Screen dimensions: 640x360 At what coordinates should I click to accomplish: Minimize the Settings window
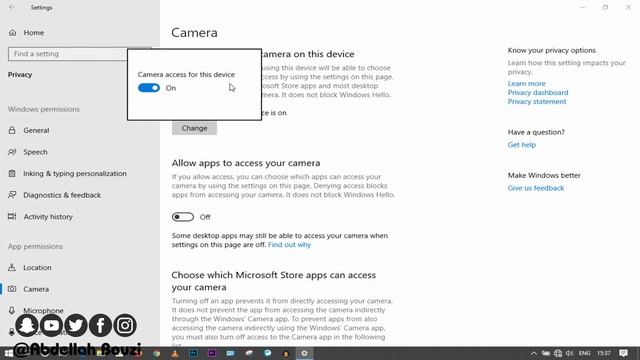[x=583, y=7]
